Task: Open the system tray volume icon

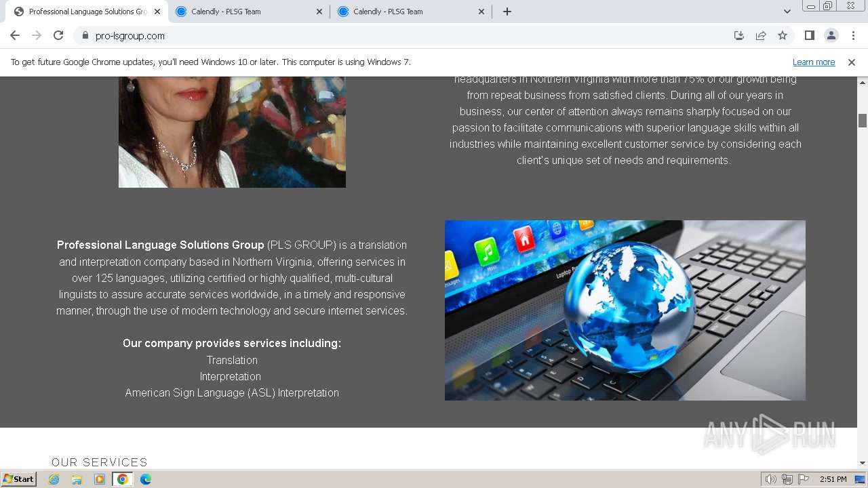Action: 770,479
